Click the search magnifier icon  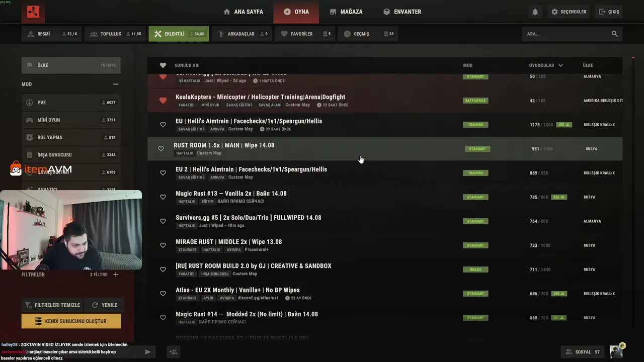tap(614, 34)
